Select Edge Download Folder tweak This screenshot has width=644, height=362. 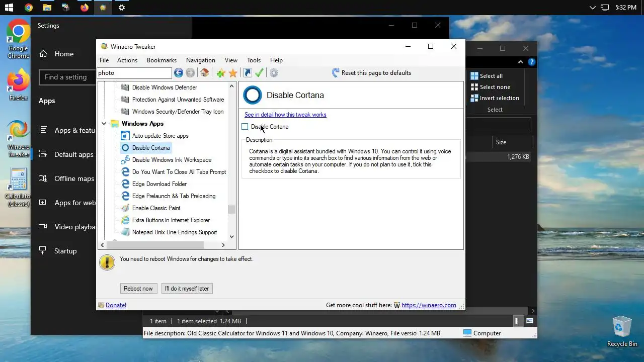(x=159, y=184)
